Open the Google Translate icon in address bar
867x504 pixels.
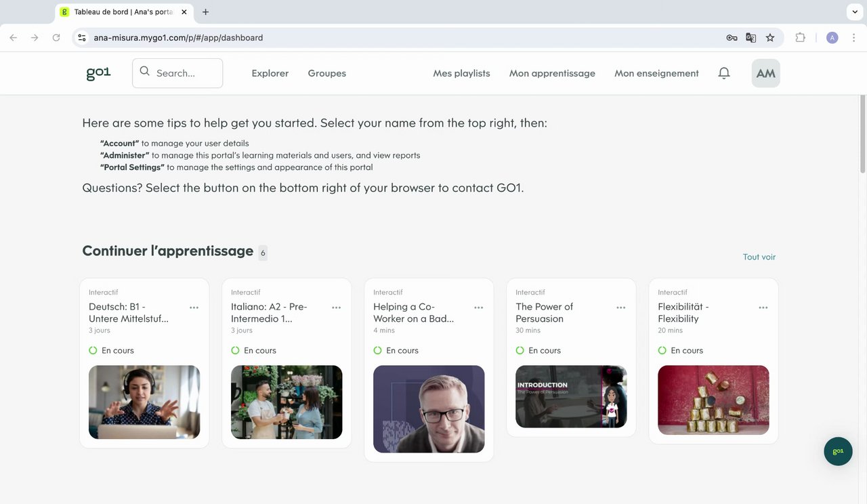pos(750,38)
